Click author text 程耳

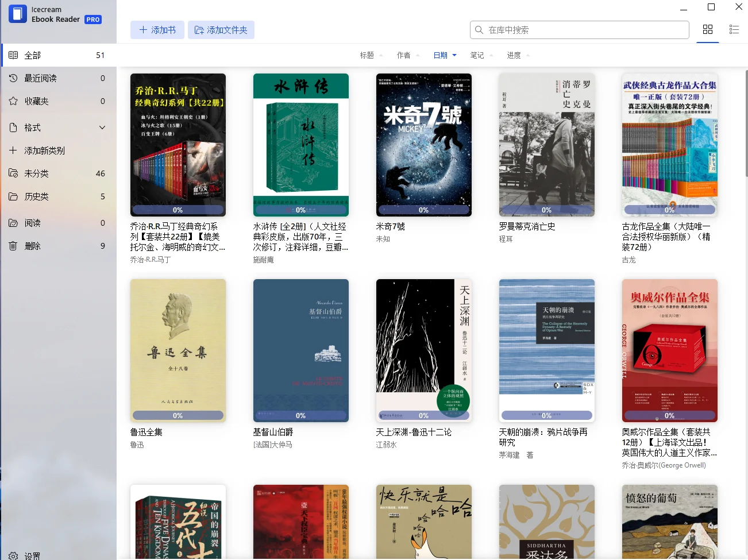506,239
